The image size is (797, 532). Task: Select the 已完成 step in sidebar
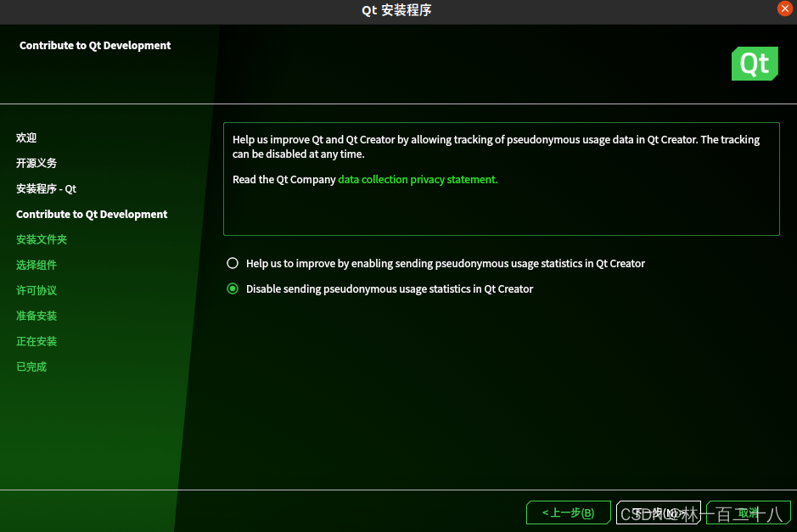pyautogui.click(x=31, y=367)
